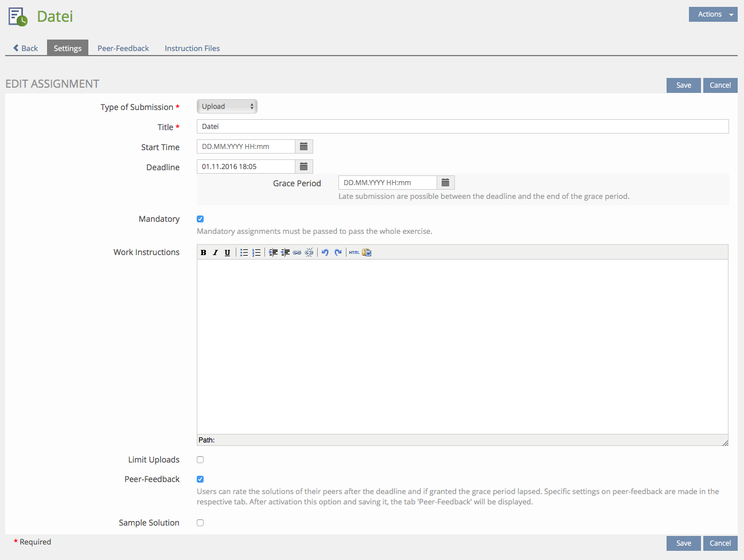This screenshot has width=744, height=560.
Task: Click the bottom Cancel button
Action: 720,543
